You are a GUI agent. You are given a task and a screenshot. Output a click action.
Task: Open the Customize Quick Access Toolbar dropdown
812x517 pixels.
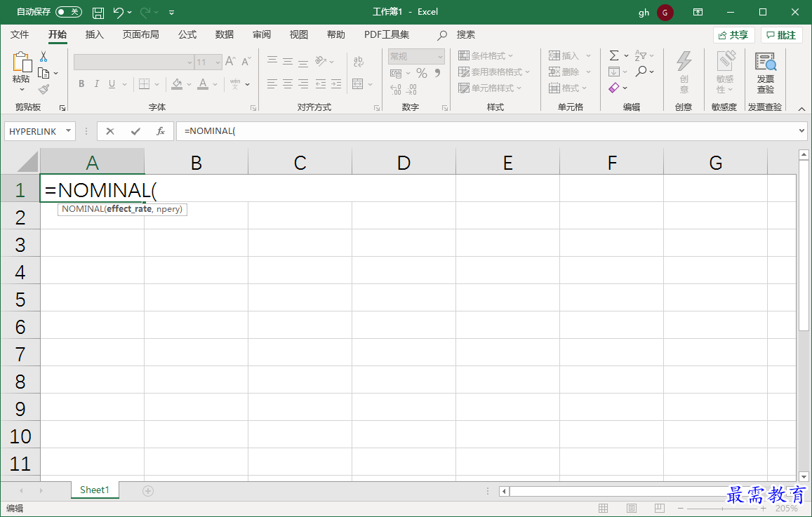pyautogui.click(x=171, y=13)
